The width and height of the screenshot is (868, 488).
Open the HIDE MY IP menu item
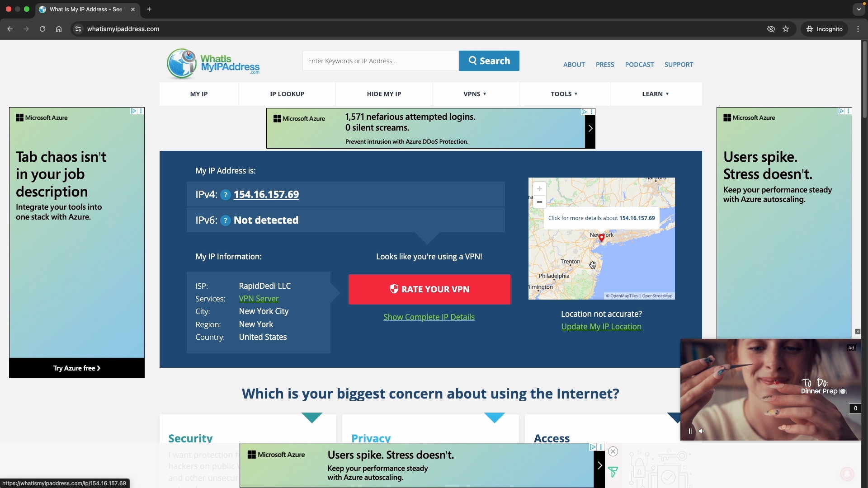tap(384, 94)
